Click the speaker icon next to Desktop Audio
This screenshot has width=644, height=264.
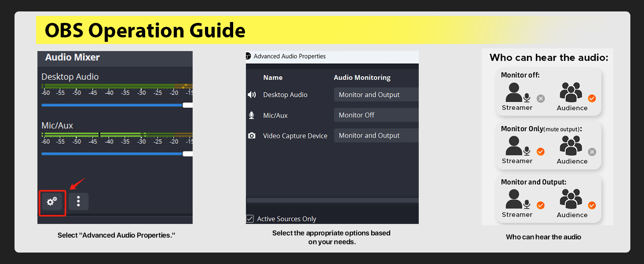(x=251, y=94)
